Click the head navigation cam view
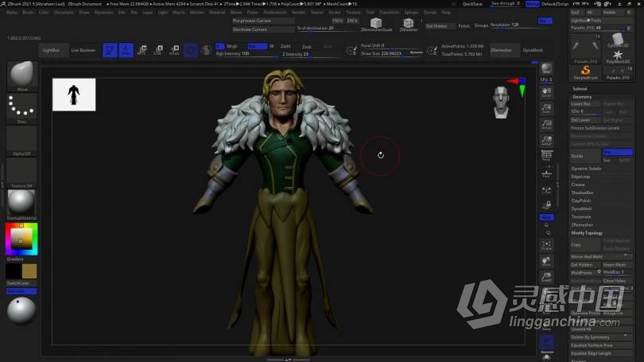644x362 pixels. click(501, 103)
